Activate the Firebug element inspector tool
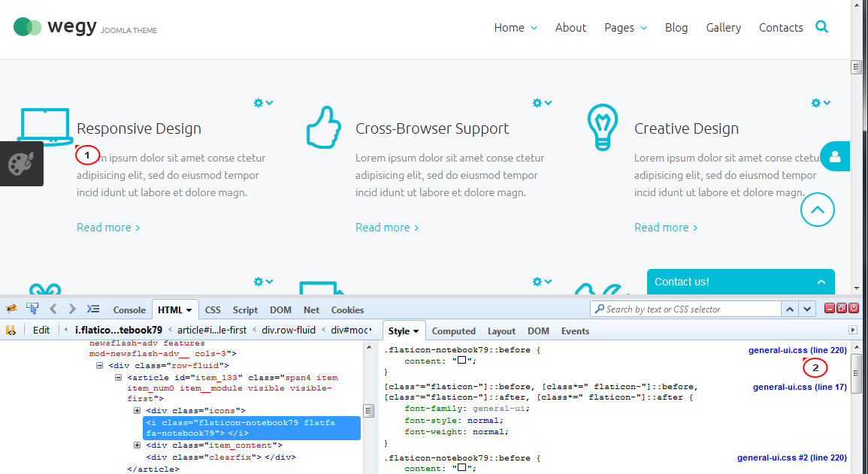868x474 pixels. click(32, 309)
